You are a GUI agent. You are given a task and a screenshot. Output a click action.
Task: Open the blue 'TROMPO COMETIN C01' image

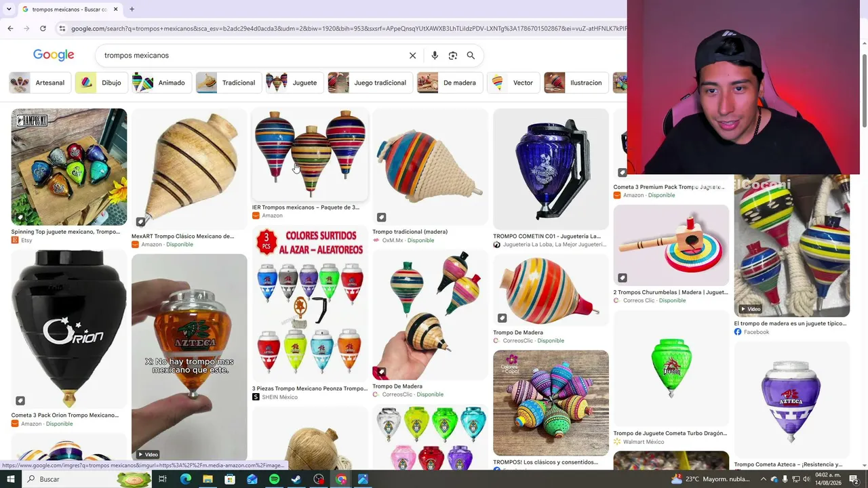(x=551, y=169)
